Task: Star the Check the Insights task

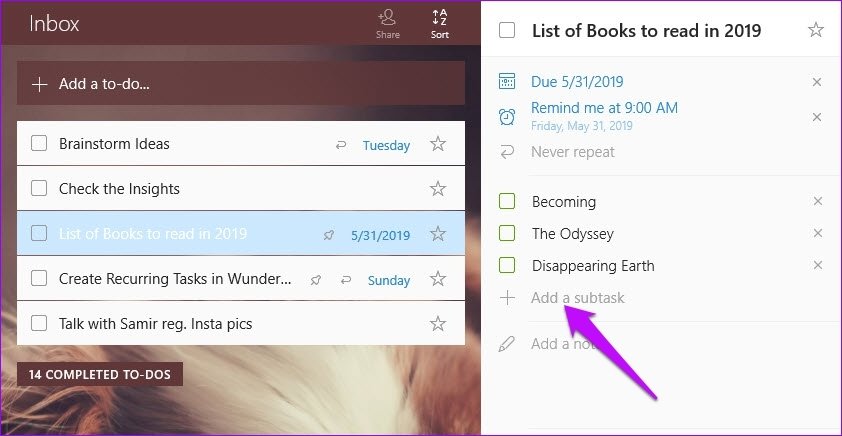Action: [438, 188]
